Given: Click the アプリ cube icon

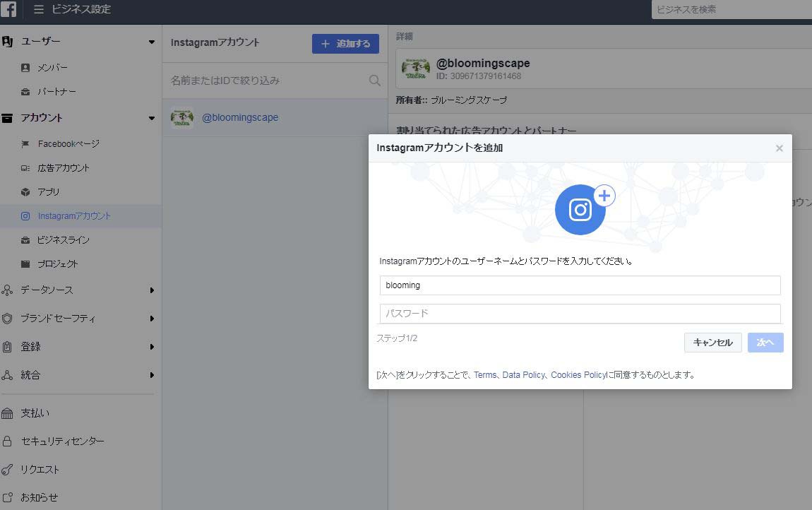Looking at the screenshot, I should tap(25, 192).
